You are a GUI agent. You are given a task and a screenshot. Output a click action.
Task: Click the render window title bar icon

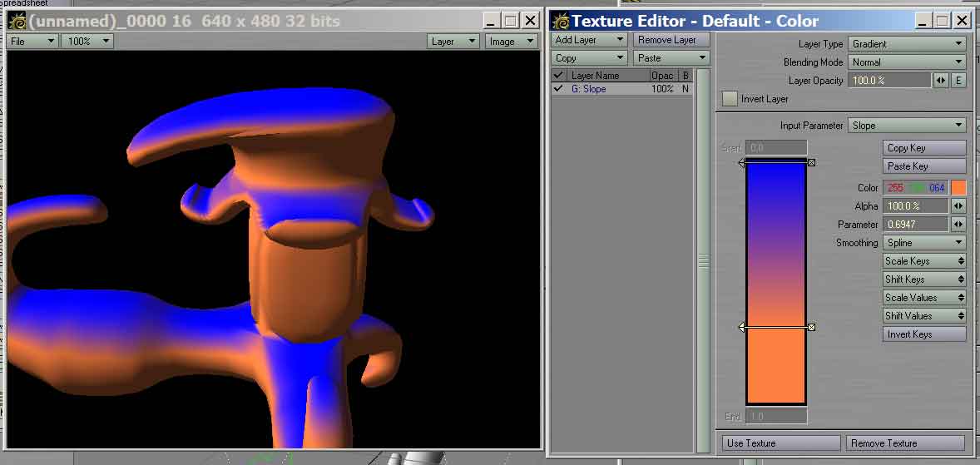point(17,21)
